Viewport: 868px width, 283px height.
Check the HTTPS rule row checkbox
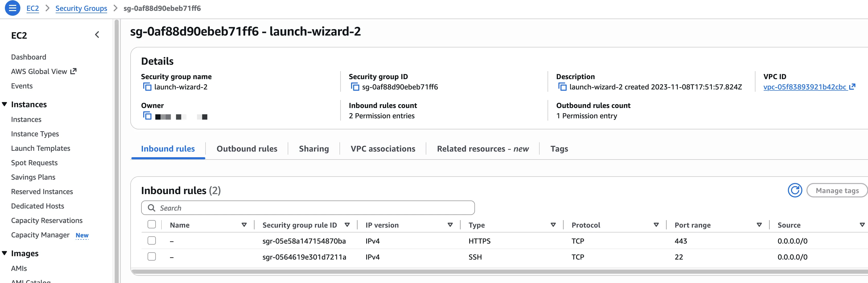tap(152, 240)
